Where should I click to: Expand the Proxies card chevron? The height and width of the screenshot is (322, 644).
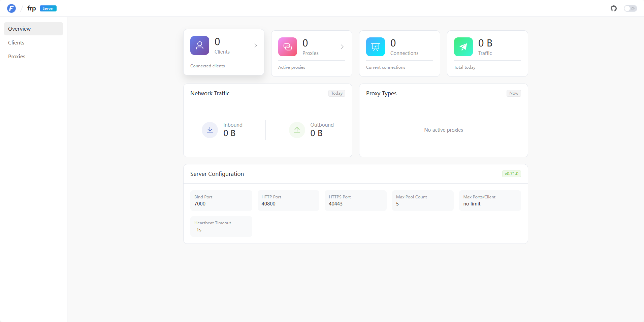[x=342, y=47]
